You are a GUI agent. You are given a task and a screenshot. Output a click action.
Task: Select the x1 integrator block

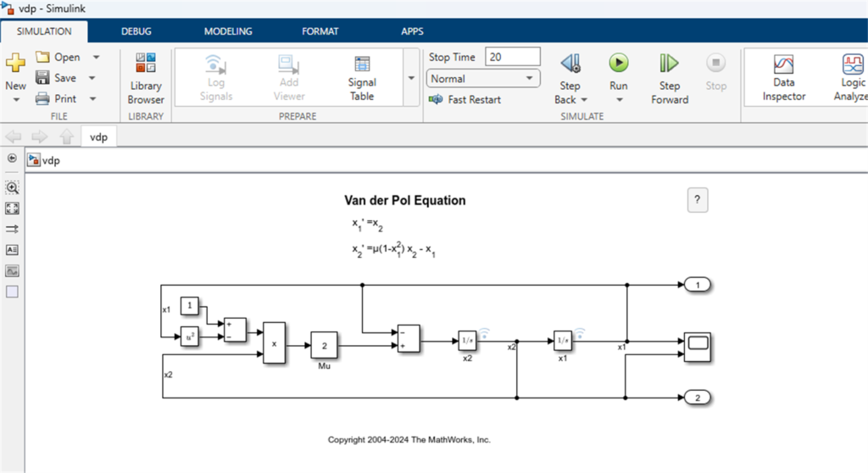(x=563, y=341)
